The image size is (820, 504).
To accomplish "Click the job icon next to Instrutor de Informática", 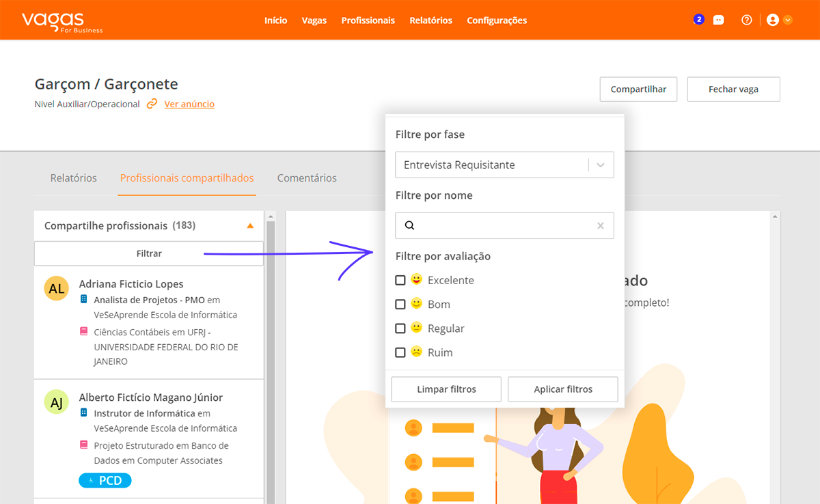I will [84, 412].
